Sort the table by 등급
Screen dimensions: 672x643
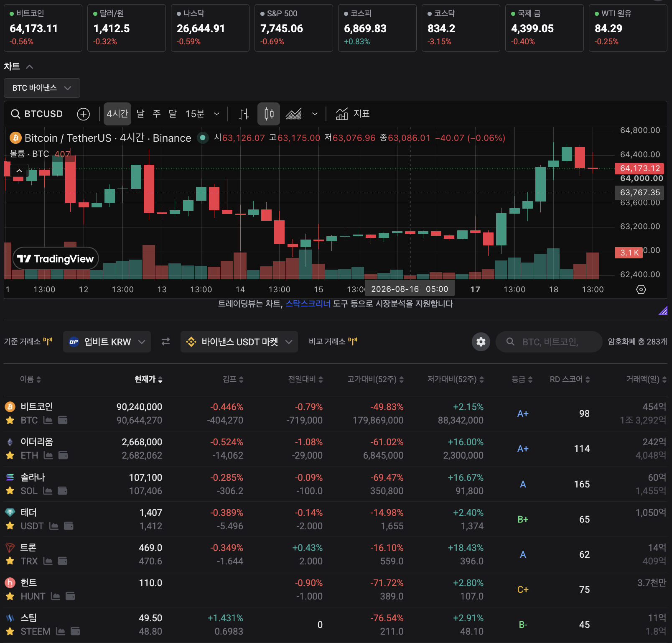pos(522,379)
